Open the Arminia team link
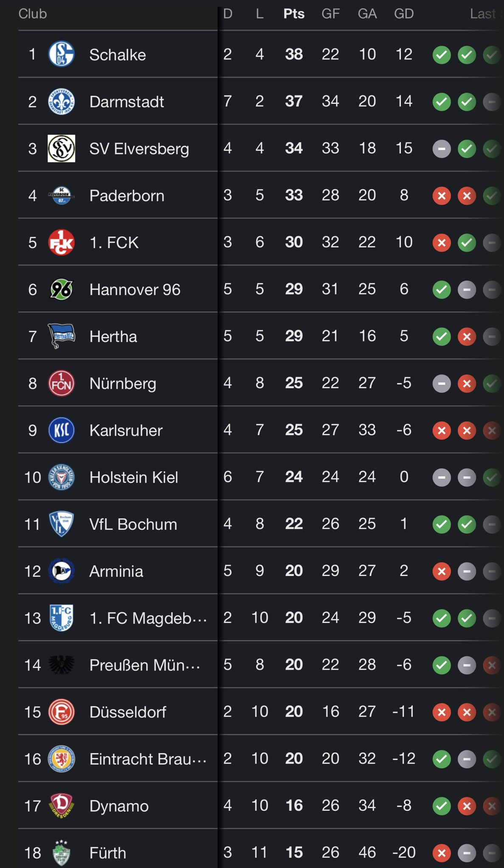This screenshot has height=868, width=504. click(x=116, y=571)
